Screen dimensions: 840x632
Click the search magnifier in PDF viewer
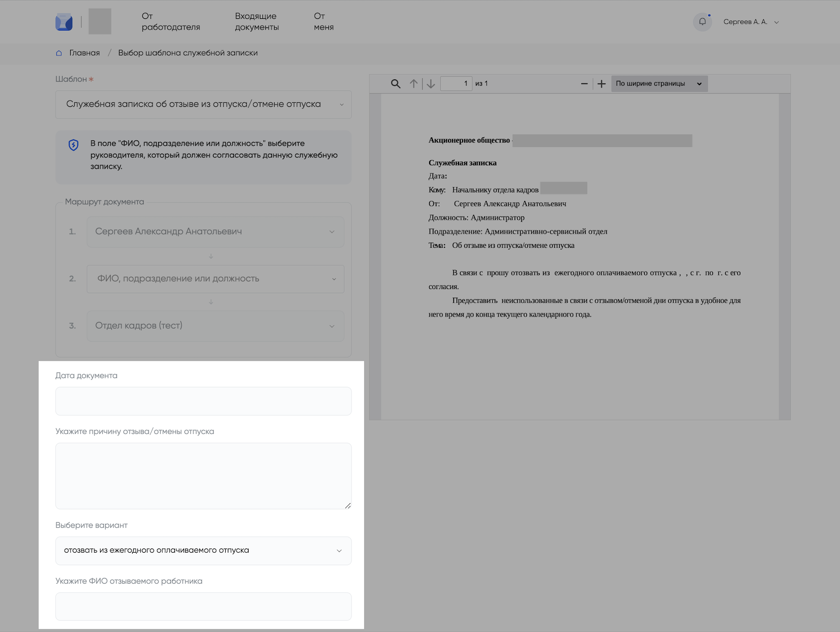tap(396, 84)
